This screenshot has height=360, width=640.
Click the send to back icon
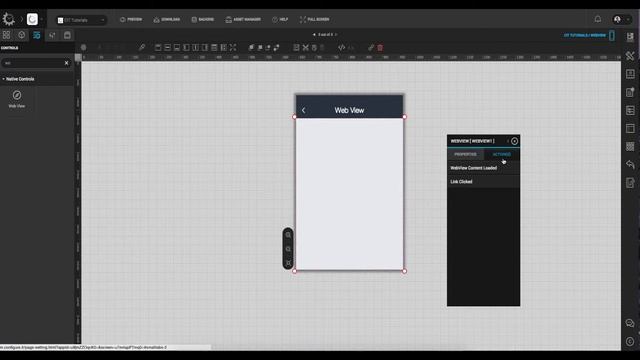[x=260, y=48]
